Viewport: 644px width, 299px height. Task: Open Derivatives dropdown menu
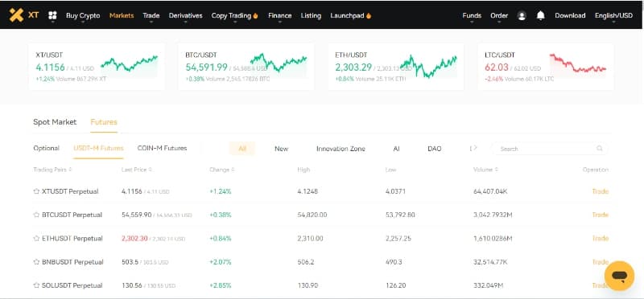(x=186, y=15)
